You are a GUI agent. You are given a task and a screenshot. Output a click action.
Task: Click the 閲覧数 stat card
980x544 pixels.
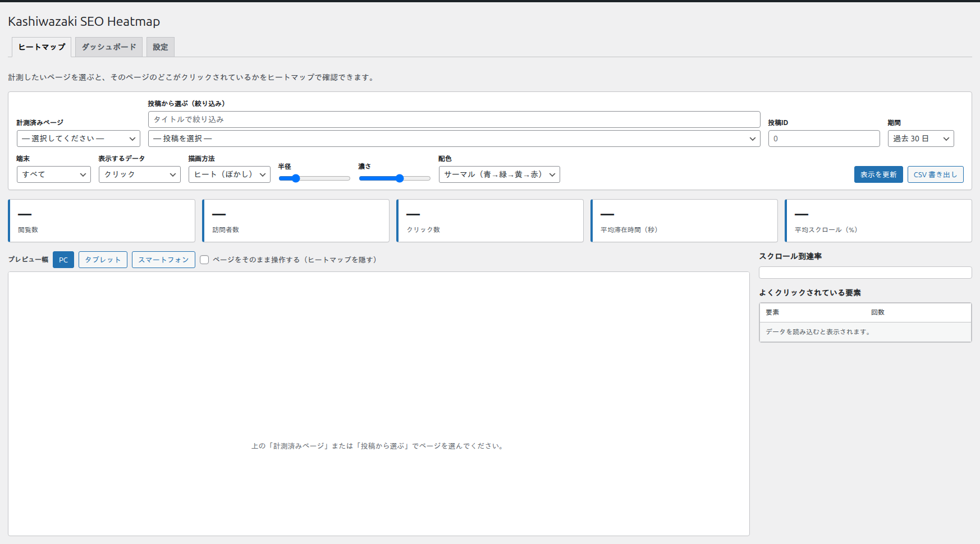pos(102,221)
